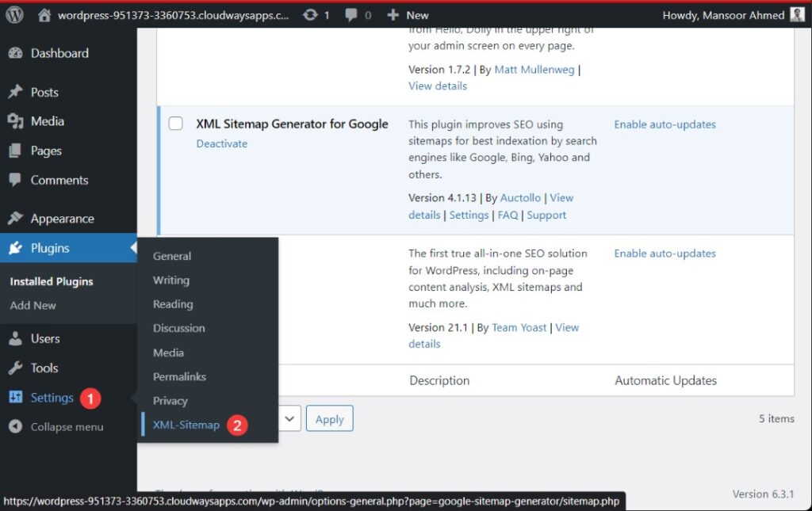Open the XML Sitemap plugin Settings link
This screenshot has width=812, height=511.
tap(469, 215)
